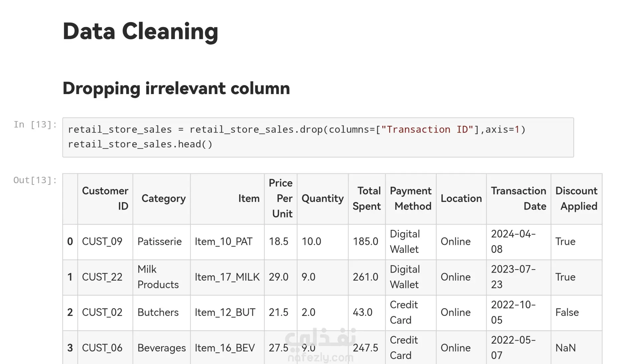Screen dimensions: 641x364
Task: Click the Quantity column header
Action: 323,199
